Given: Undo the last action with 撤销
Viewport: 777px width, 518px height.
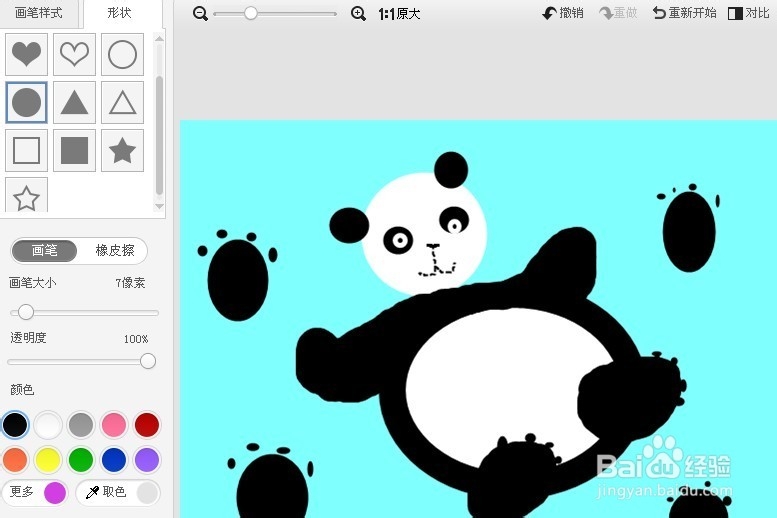Looking at the screenshot, I should [563, 13].
